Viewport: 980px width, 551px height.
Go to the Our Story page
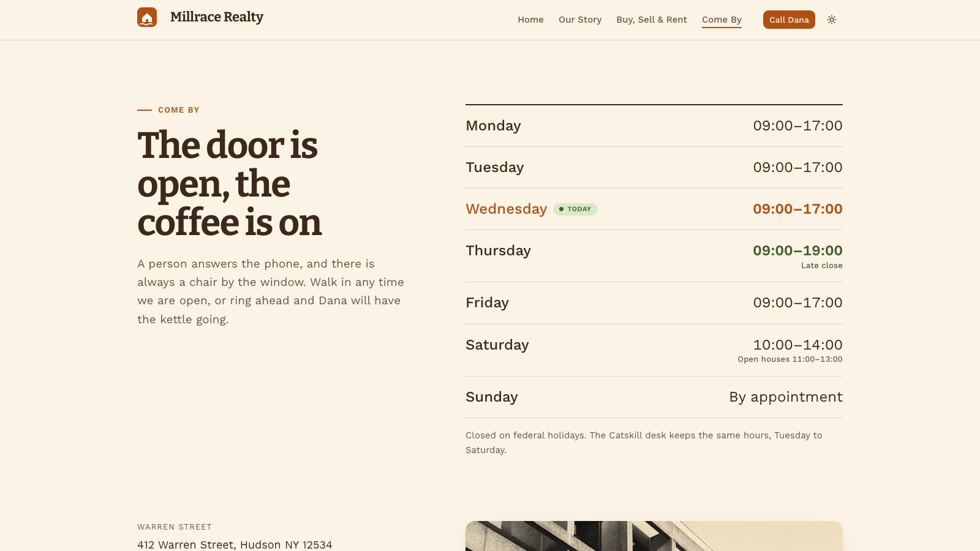point(580,20)
